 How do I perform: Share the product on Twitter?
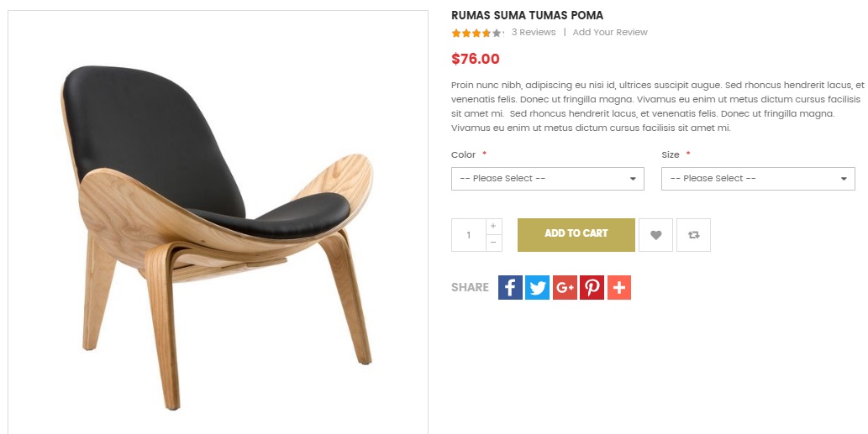click(x=537, y=287)
